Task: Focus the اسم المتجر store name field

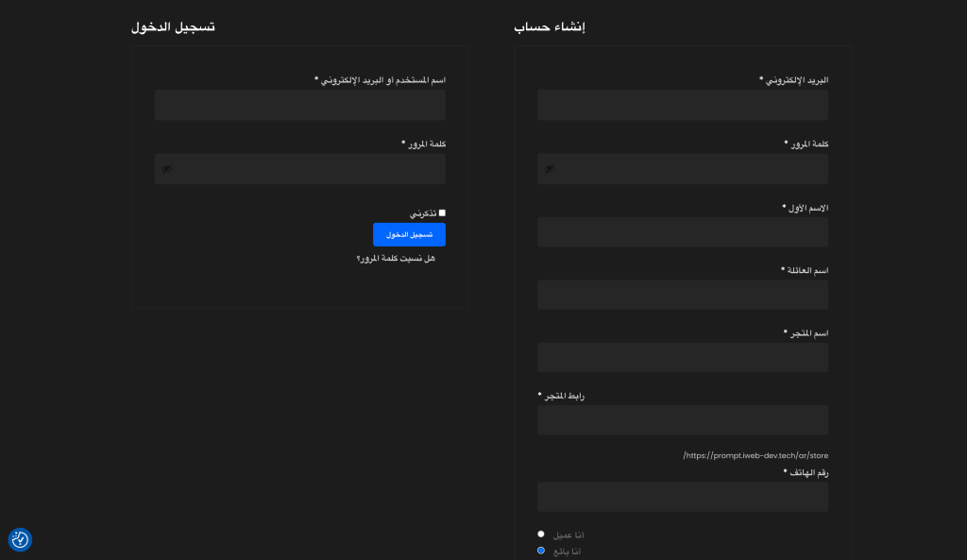Action: click(683, 357)
